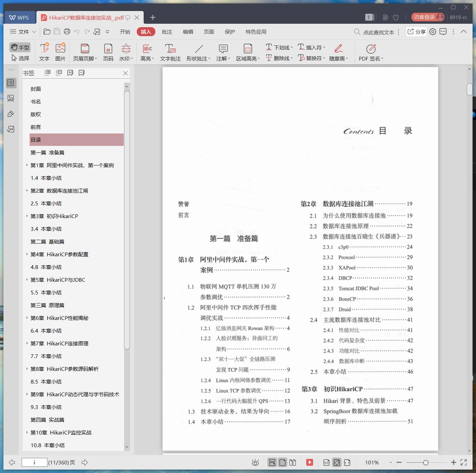Click the eye protection mode icon
The height and width of the screenshot is (473, 476).
(255, 463)
